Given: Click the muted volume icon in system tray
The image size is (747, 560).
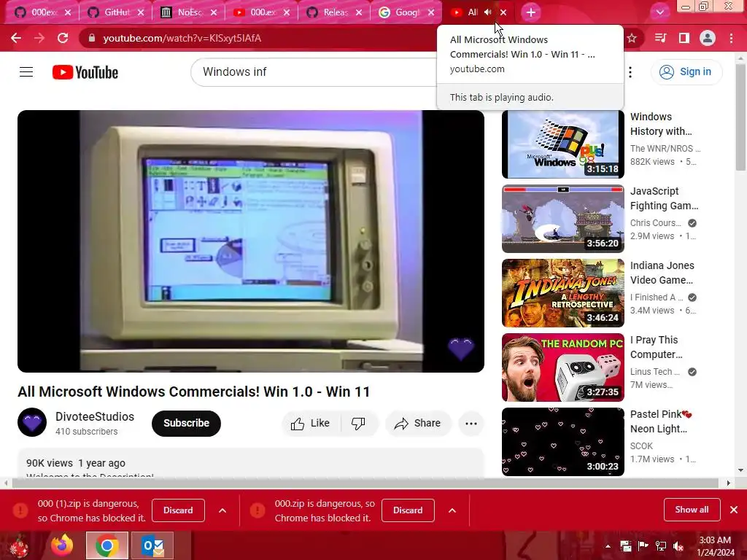Looking at the screenshot, I should [x=678, y=546].
